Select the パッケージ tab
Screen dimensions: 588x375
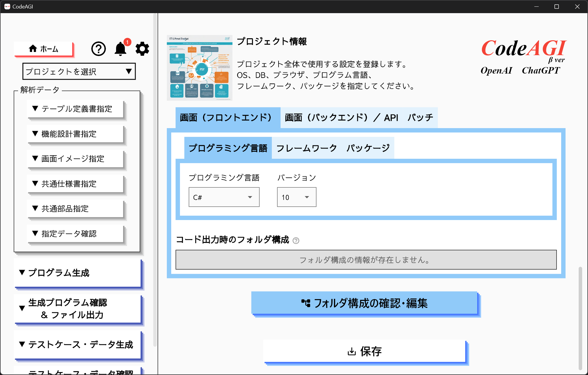coord(368,148)
